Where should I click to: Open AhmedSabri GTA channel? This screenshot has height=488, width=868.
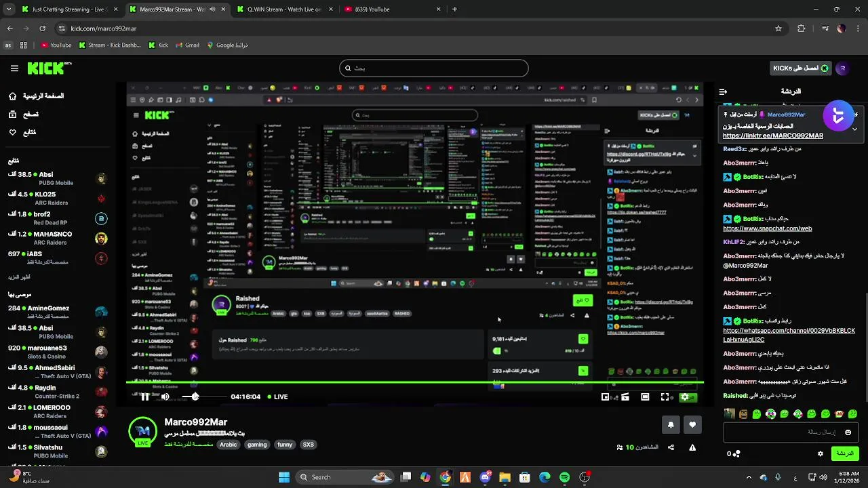point(58,371)
